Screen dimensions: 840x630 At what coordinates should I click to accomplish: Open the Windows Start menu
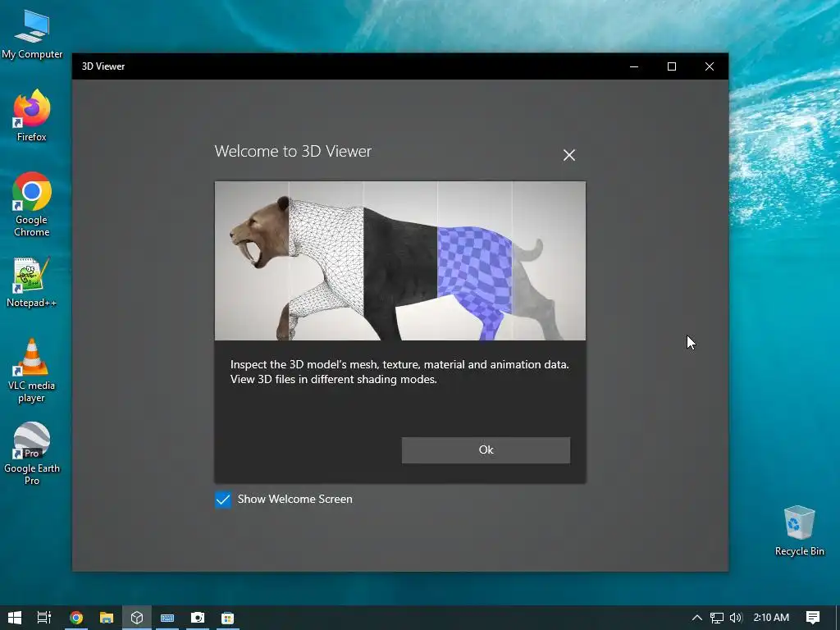tap(15, 618)
